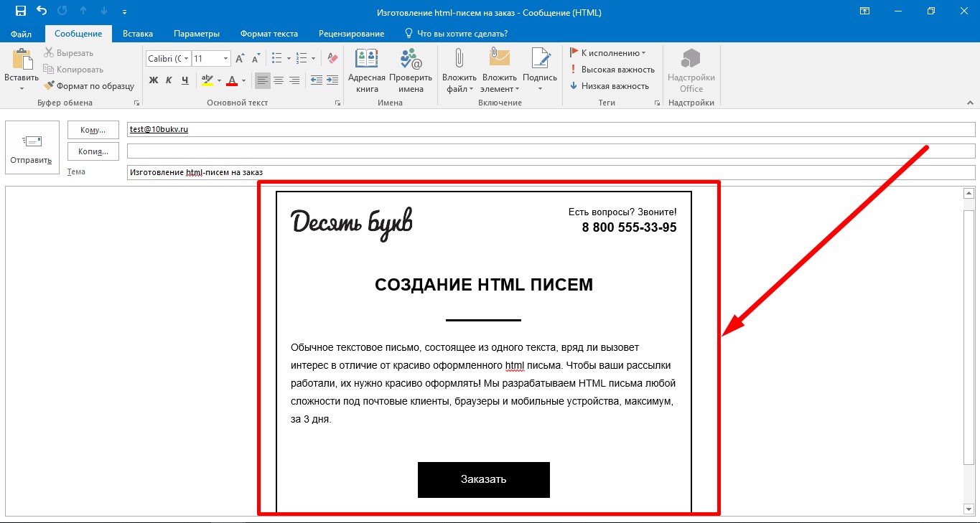This screenshot has height=523, width=980.
Task: Save the message with the floppy disk icon
Action: pyautogui.click(x=20, y=11)
